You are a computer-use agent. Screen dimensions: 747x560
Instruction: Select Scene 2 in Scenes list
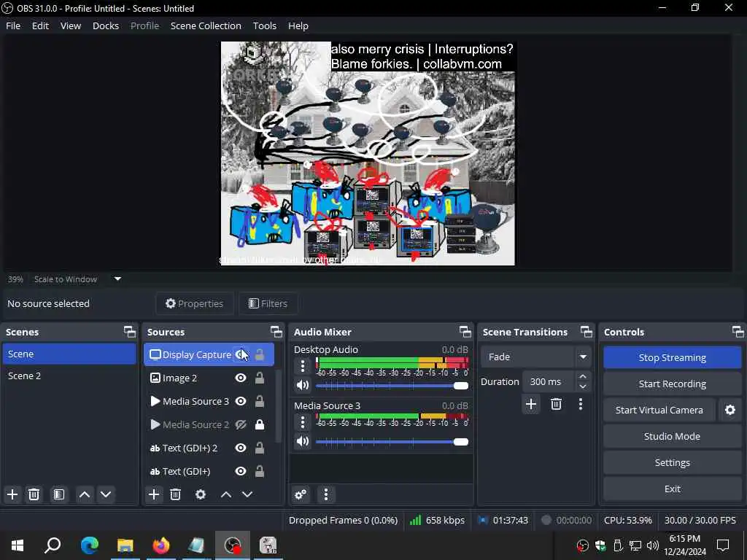[x=69, y=376]
